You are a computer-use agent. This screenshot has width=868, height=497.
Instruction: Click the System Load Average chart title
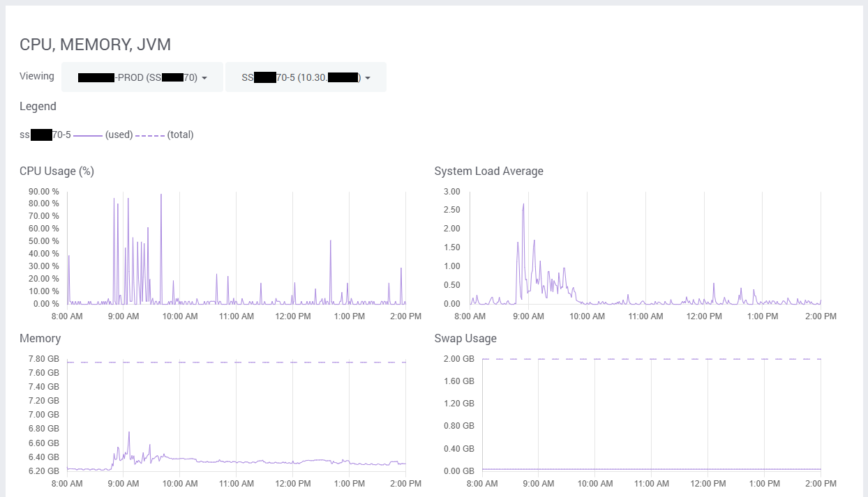click(488, 171)
